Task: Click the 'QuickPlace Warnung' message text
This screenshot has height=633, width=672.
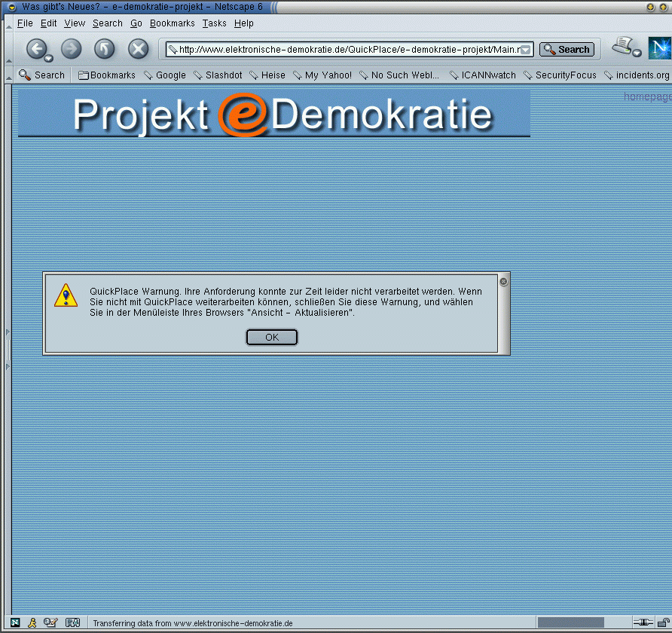Action: point(286,302)
